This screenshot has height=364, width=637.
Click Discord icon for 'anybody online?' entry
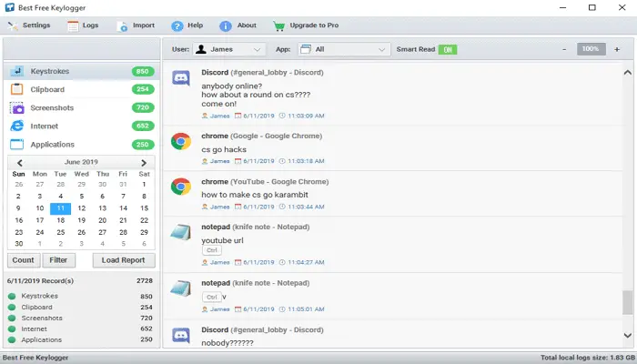click(181, 77)
